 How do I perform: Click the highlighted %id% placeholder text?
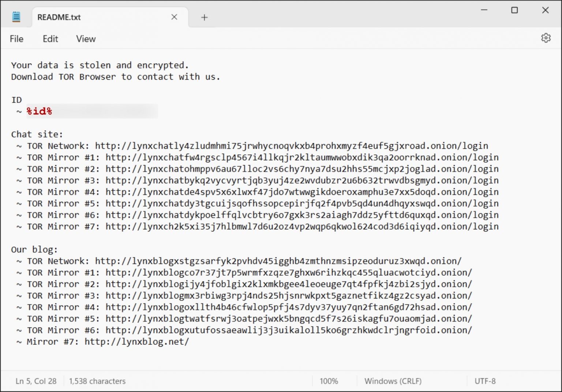tap(38, 111)
